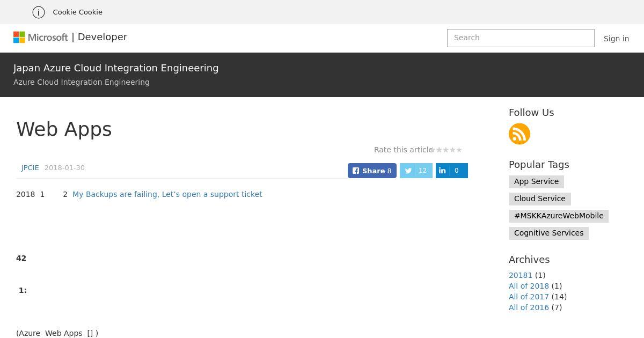The image size is (644, 338).
Task: Click the Archives heading
Action: (x=529, y=260)
